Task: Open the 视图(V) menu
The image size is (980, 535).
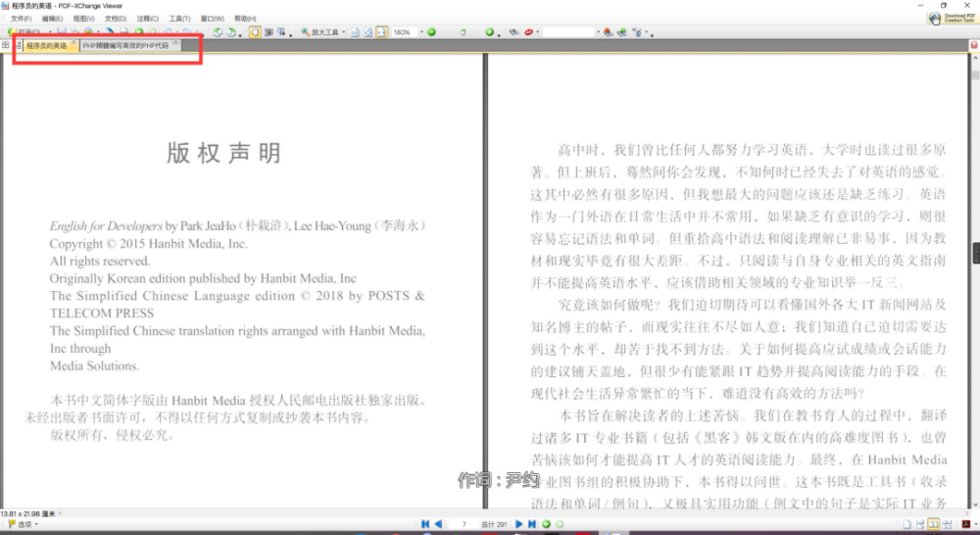Action: pos(83,19)
